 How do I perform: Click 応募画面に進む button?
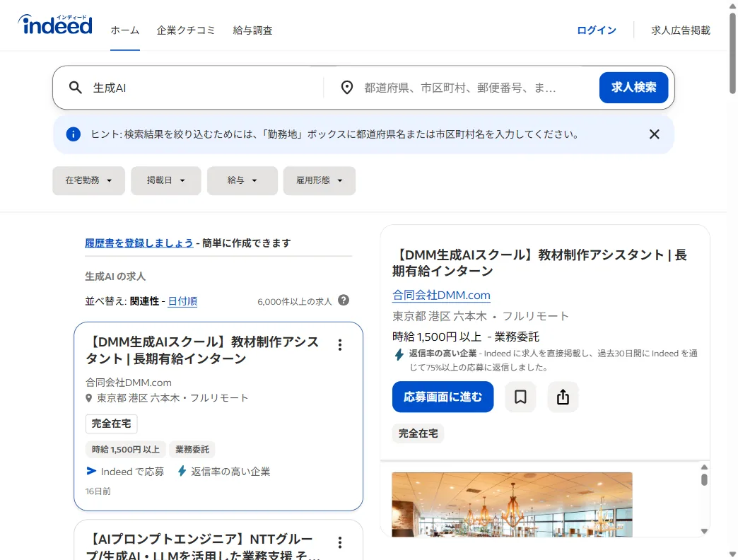[x=443, y=397]
